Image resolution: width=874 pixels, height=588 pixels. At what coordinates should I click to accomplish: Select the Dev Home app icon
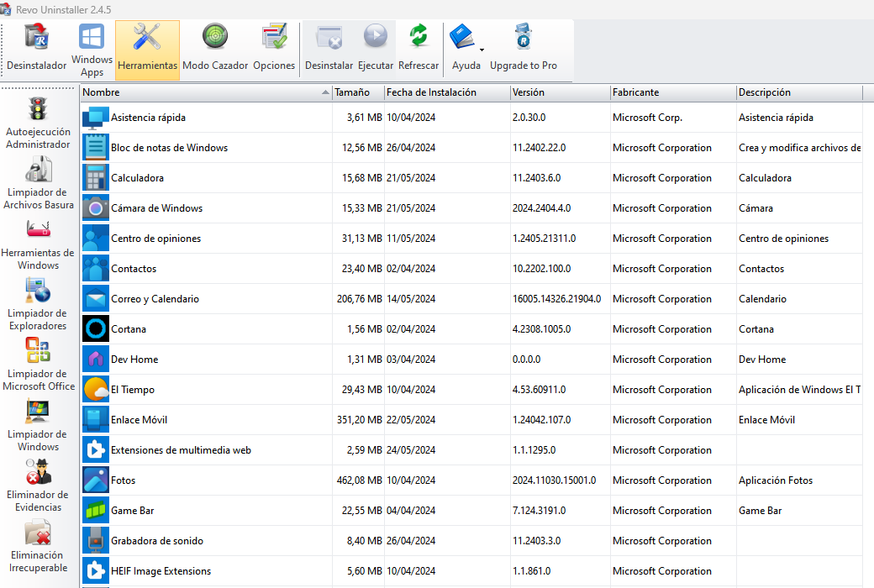tap(95, 360)
